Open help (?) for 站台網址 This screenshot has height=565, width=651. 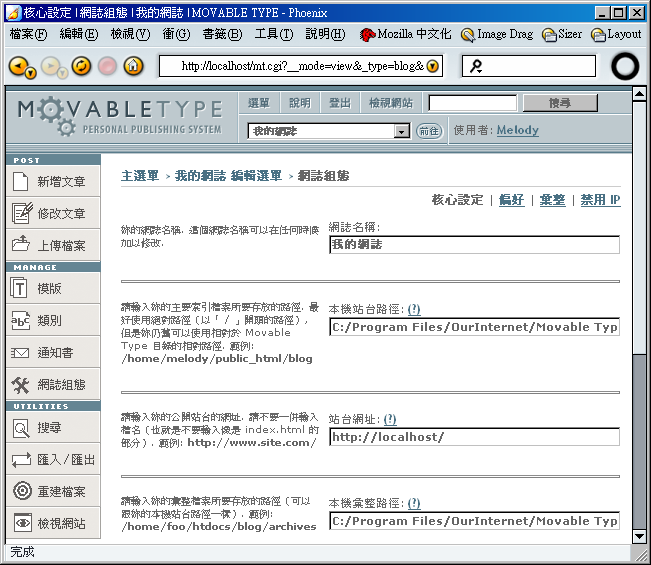390,419
